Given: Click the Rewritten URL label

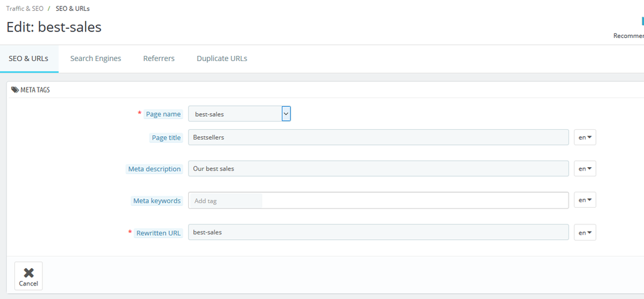Looking at the screenshot, I should pos(158,233).
